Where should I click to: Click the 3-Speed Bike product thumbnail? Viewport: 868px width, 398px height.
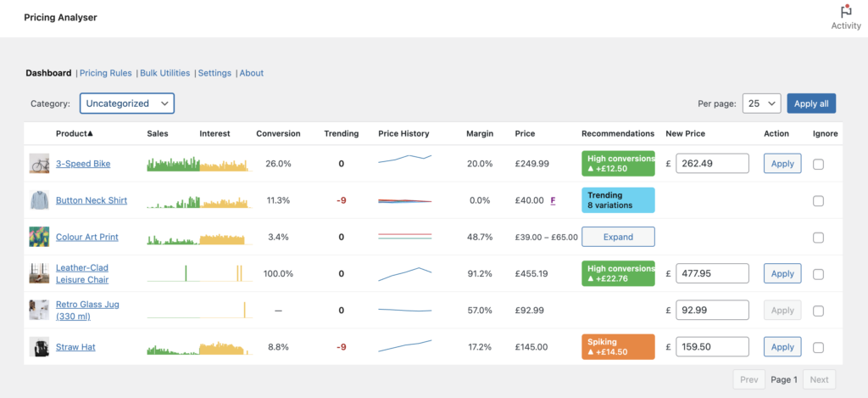(x=39, y=164)
